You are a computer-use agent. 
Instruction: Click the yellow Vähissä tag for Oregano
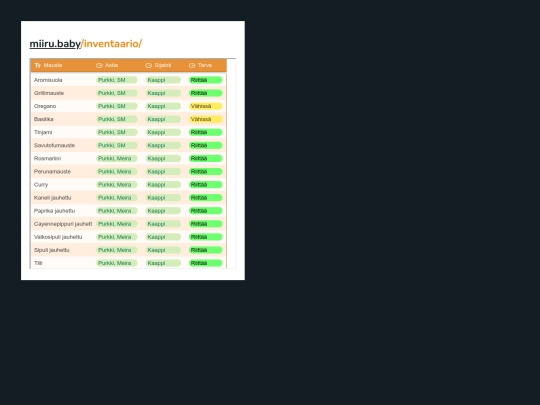(206, 106)
